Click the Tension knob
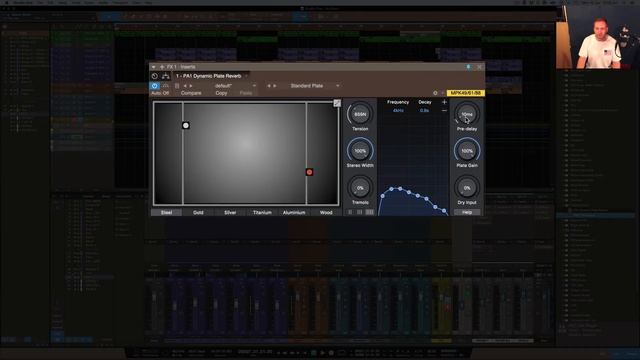Screen dimensions: 640x360 360,114
